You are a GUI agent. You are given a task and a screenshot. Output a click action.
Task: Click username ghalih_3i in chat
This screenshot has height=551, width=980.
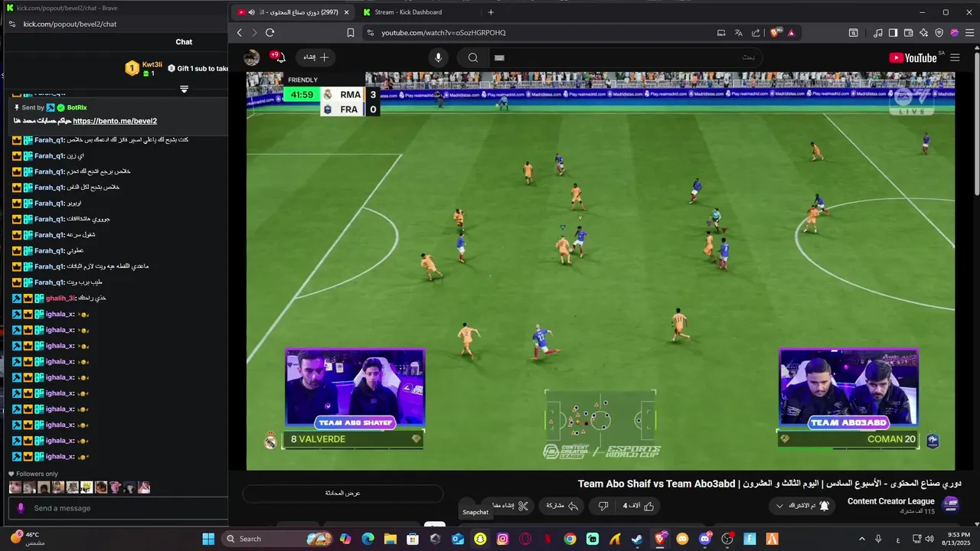click(x=60, y=298)
